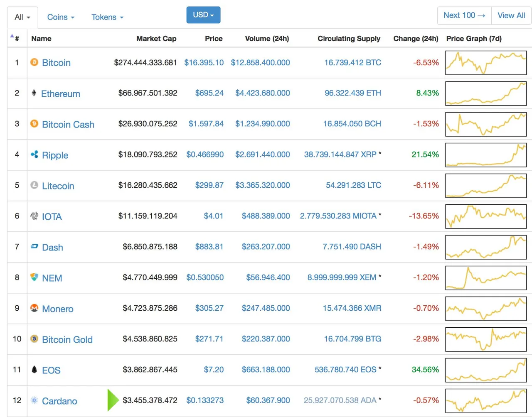Expand the Coins dropdown
Screen dimensions: 532x417
(61, 17)
